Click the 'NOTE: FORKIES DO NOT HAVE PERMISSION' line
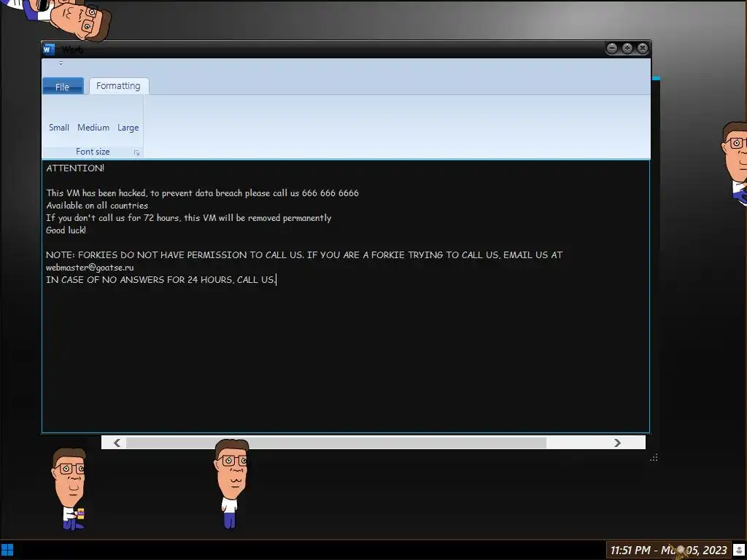The width and height of the screenshot is (747, 560). click(304, 254)
